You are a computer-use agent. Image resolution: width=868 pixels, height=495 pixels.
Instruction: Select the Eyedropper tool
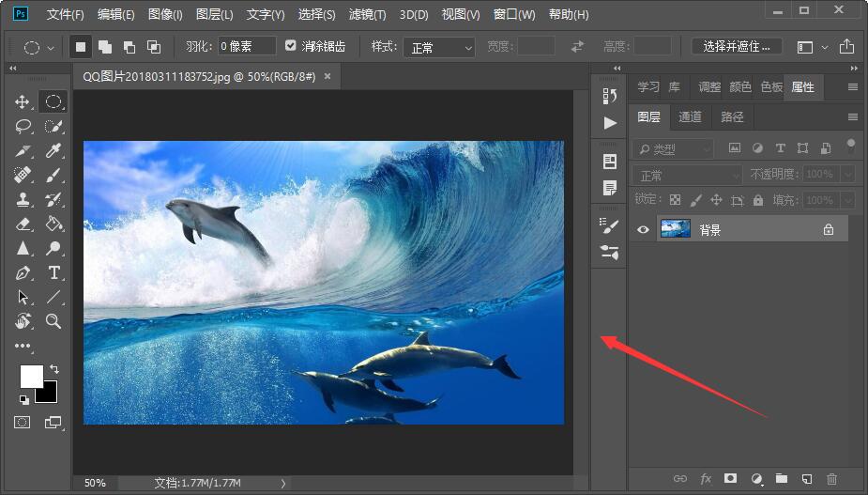53,151
